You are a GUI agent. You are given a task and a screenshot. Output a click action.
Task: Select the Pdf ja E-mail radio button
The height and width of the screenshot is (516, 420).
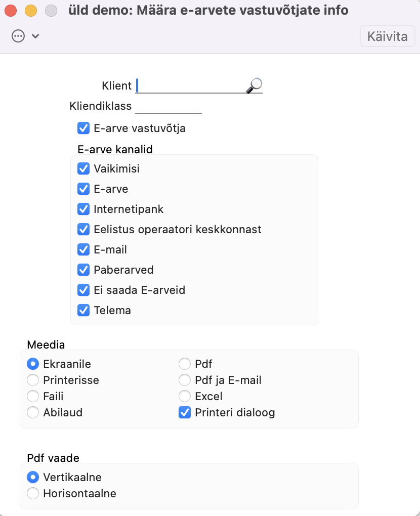click(x=185, y=380)
